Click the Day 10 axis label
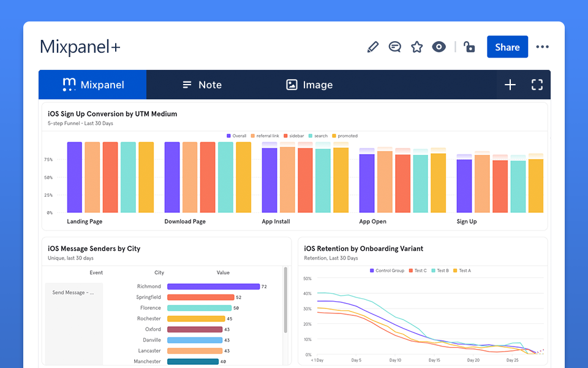 point(395,360)
